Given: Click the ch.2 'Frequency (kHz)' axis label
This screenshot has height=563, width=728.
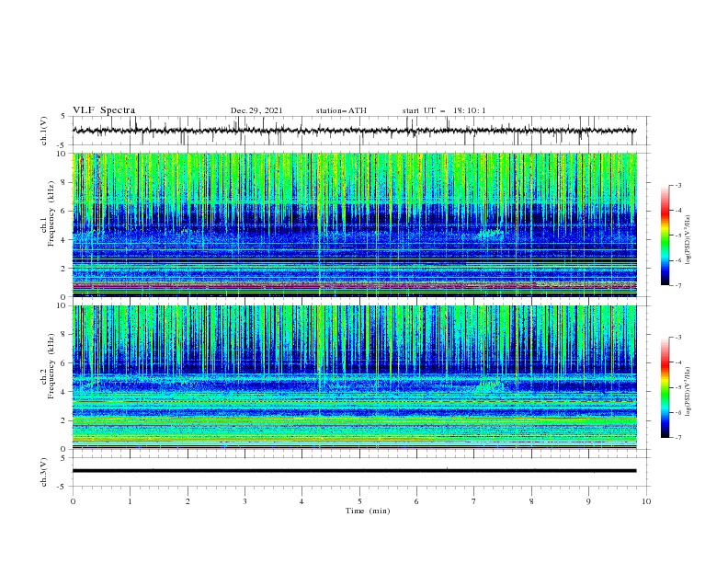Looking at the screenshot, I should [51, 365].
